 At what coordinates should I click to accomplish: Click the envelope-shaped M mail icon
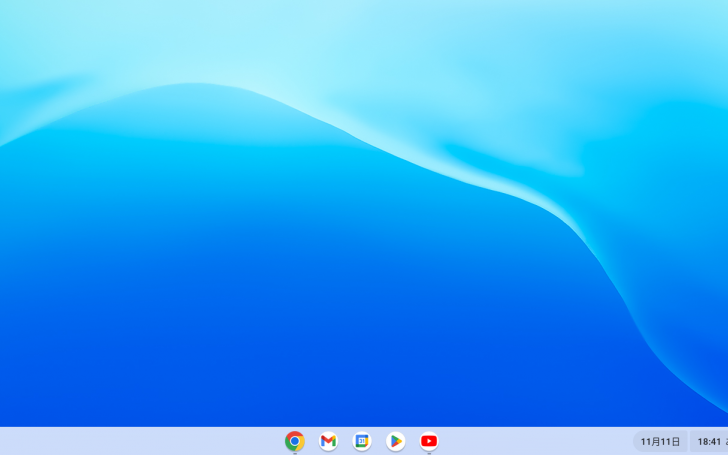pyautogui.click(x=328, y=441)
